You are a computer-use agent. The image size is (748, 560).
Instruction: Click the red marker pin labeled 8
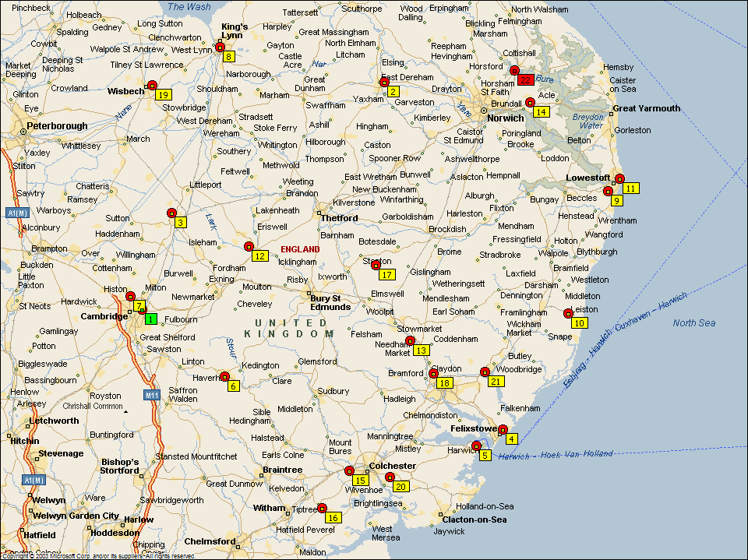[x=221, y=47]
